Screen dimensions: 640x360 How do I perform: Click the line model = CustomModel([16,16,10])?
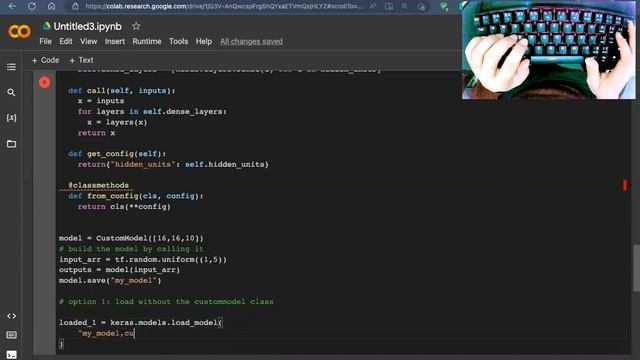131,238
